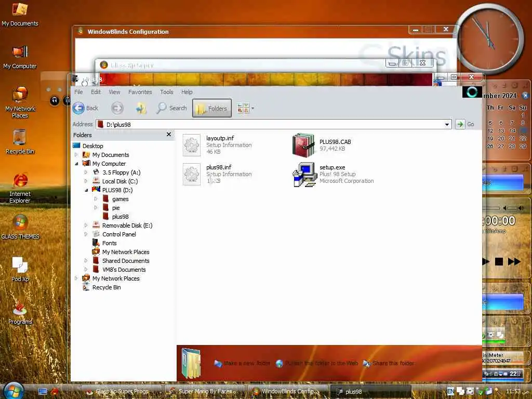Viewport: 532px width, 399px height.
Task: Open Recycle Bin desktop icon
Action: click(x=20, y=142)
